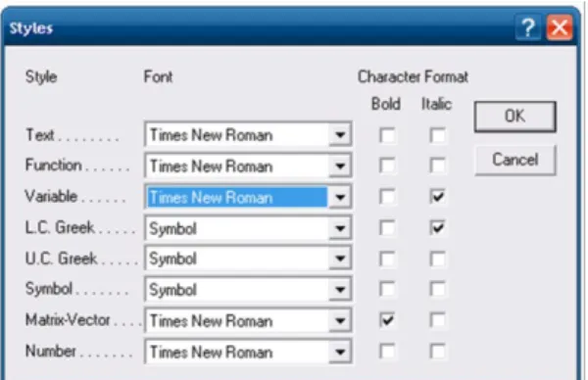Open the Function font dropdown arrow
Screen dimensions: 588x380
[340, 166]
